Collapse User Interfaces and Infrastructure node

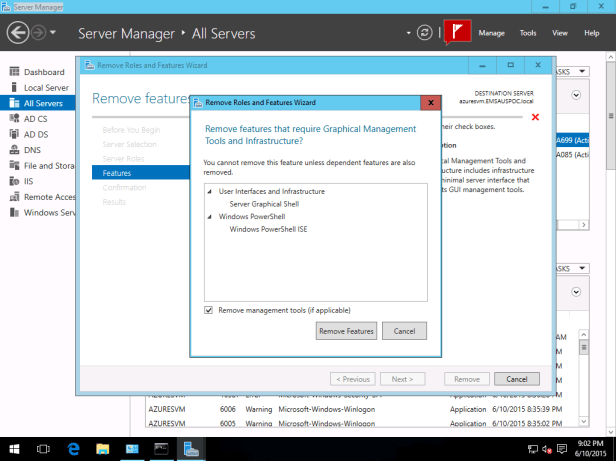coord(209,191)
